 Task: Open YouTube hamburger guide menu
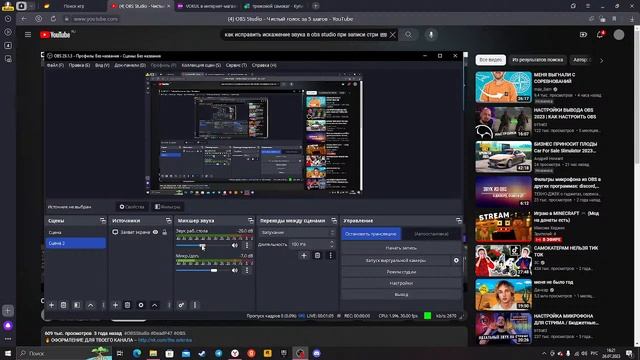[x=28, y=35]
